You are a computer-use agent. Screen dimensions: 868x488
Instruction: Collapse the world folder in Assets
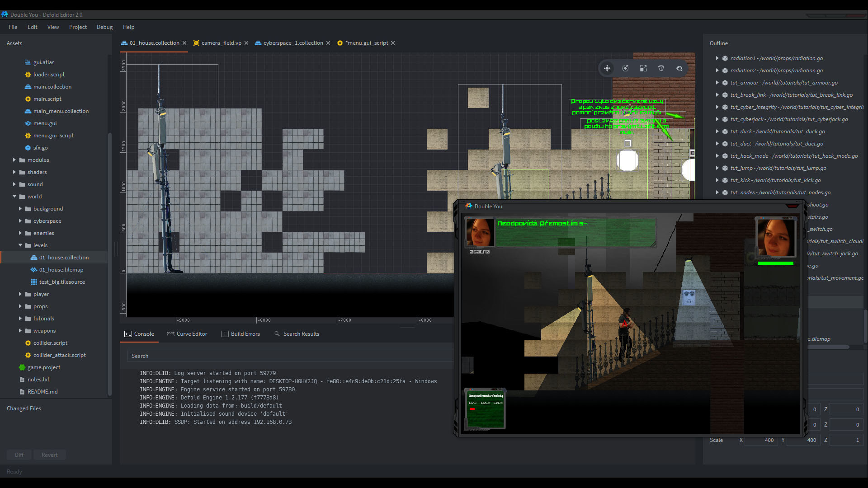pos(14,196)
